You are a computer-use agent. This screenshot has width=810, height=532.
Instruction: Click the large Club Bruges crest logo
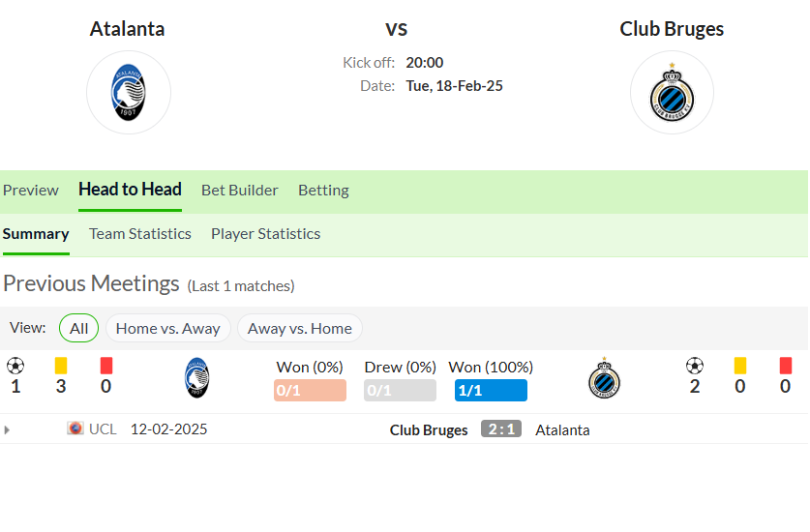point(672,93)
